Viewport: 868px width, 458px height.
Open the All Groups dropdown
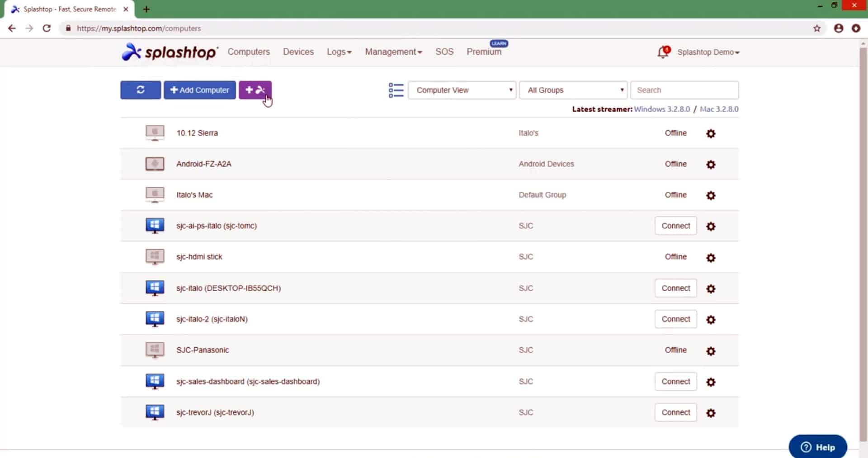(573, 90)
